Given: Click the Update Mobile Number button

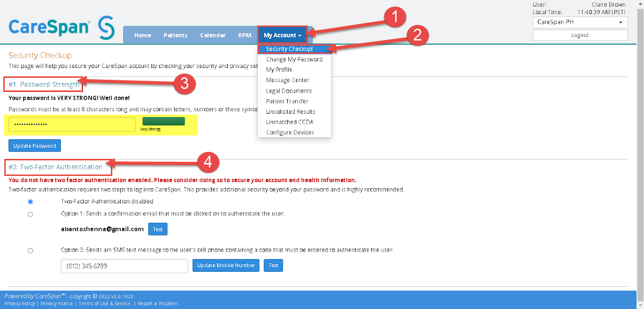Looking at the screenshot, I should (x=226, y=265).
